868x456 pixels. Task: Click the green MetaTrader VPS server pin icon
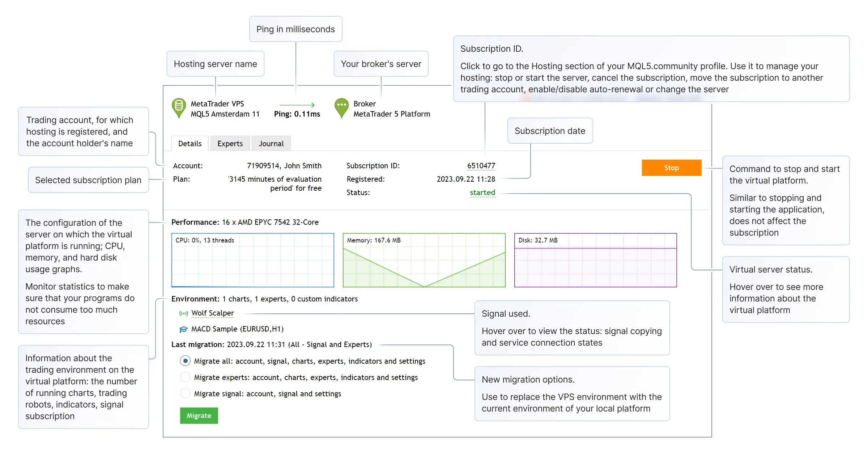[x=179, y=108]
